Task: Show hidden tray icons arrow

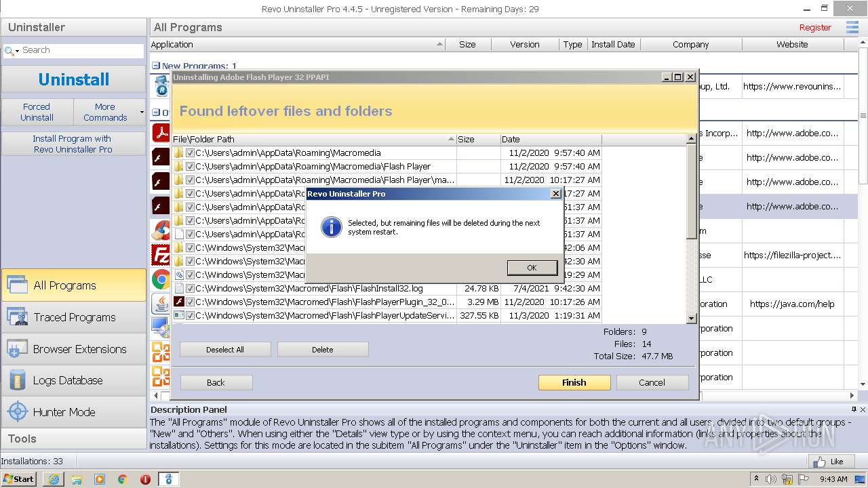Action: coord(756,479)
